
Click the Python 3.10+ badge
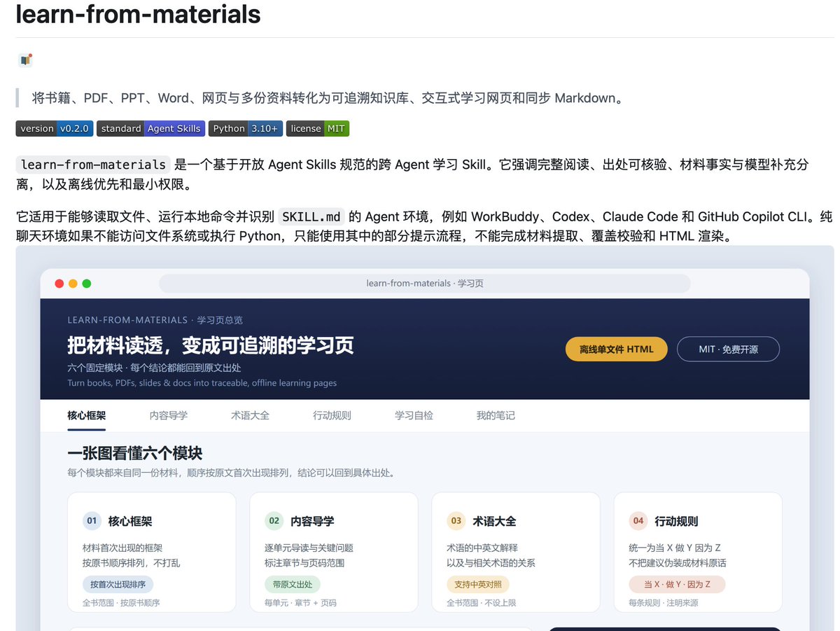coord(246,128)
